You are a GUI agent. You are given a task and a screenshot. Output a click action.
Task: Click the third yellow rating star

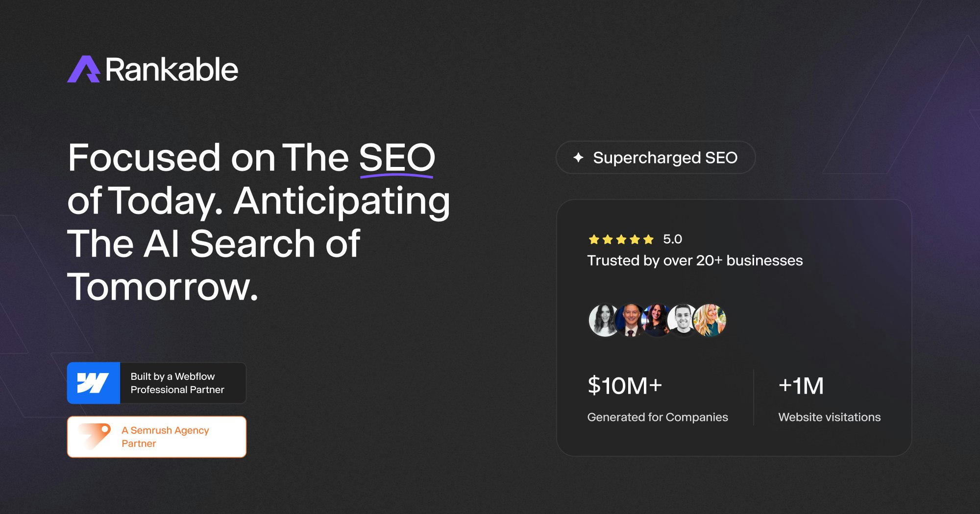coord(621,239)
